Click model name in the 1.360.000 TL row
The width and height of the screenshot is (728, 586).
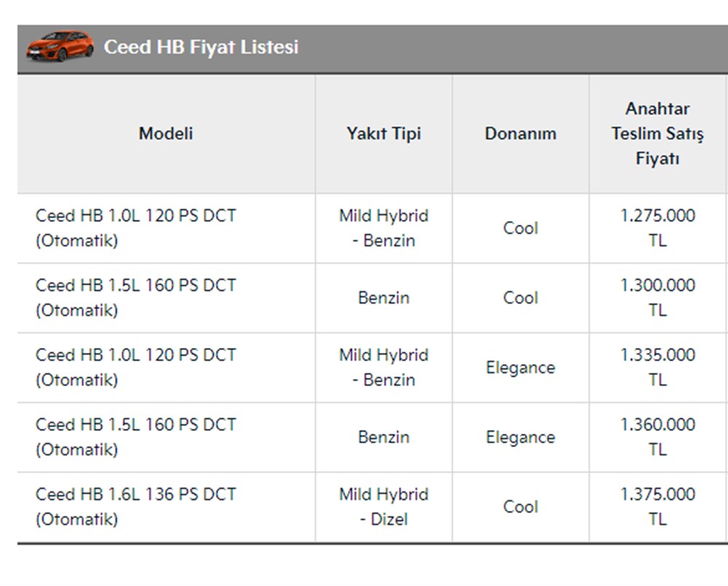(x=135, y=437)
